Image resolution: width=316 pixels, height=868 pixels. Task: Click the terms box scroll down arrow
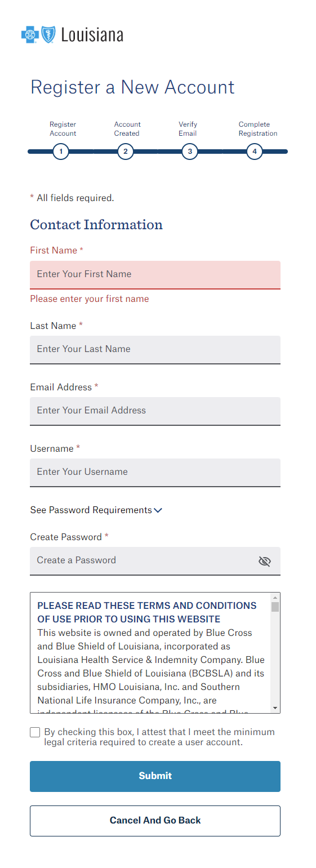tap(275, 707)
